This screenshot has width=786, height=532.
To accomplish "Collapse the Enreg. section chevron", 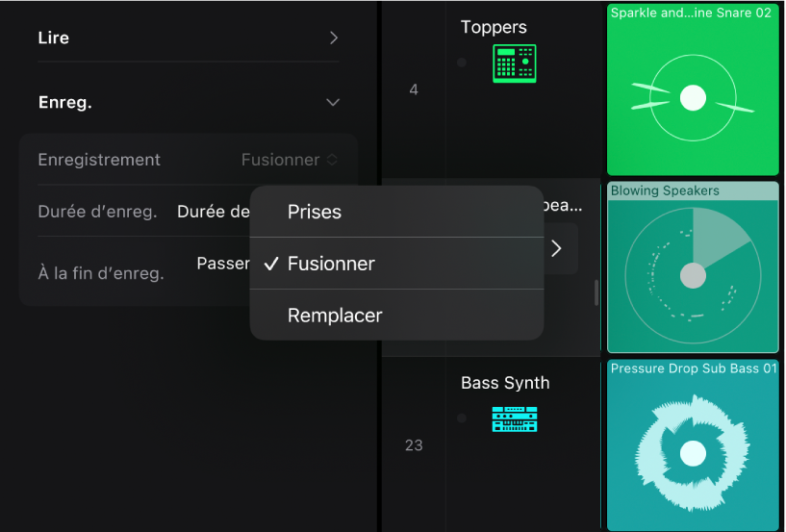I will click(333, 102).
